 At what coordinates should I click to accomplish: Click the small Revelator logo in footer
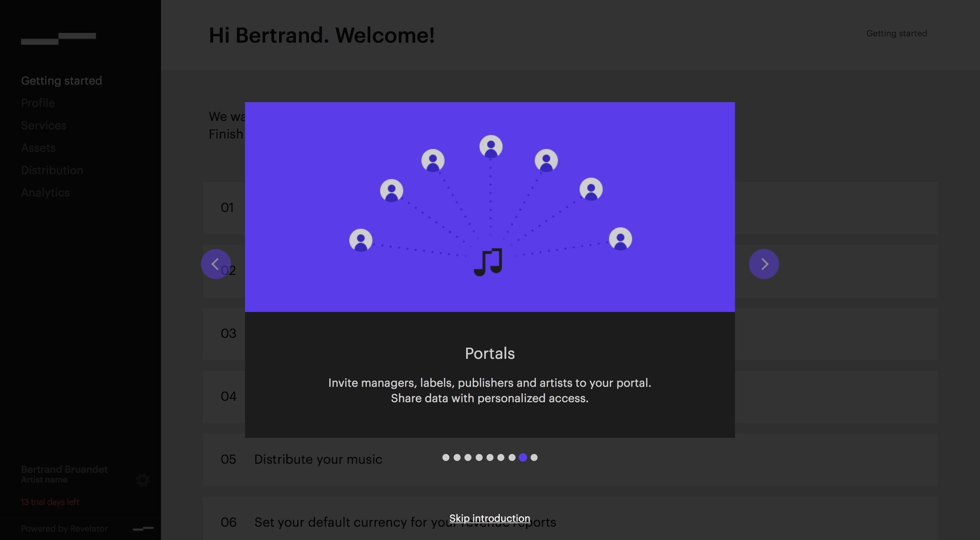pyautogui.click(x=143, y=529)
